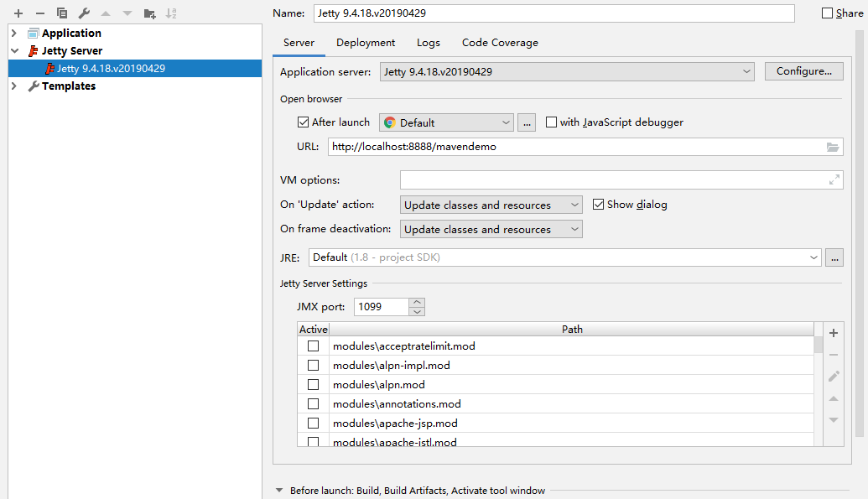This screenshot has height=499, width=868.
Task: Expand the Templates tree node
Action: [14, 86]
